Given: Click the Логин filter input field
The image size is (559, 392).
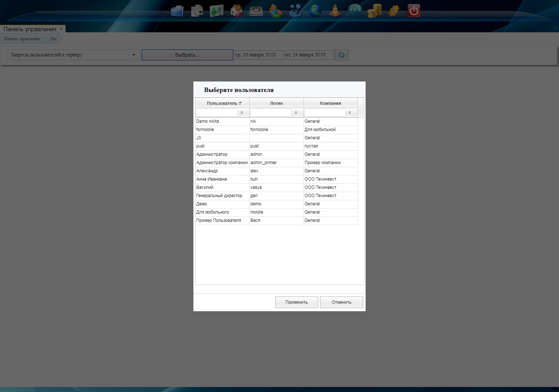Looking at the screenshot, I should click(x=271, y=112).
